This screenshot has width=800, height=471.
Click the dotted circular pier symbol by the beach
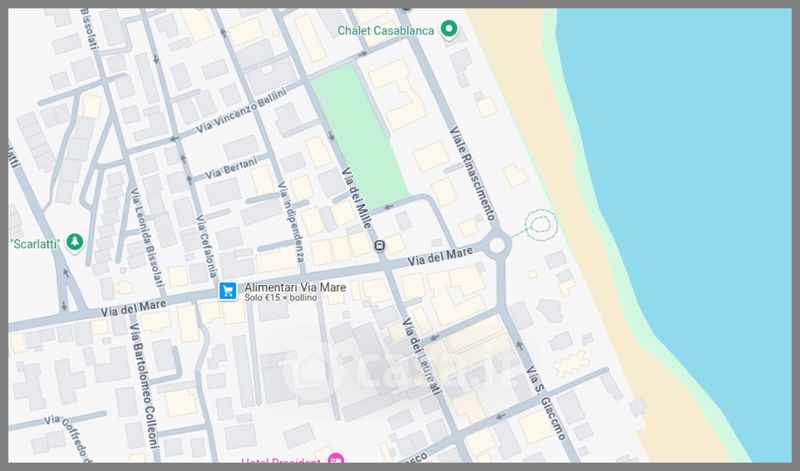[x=541, y=226]
